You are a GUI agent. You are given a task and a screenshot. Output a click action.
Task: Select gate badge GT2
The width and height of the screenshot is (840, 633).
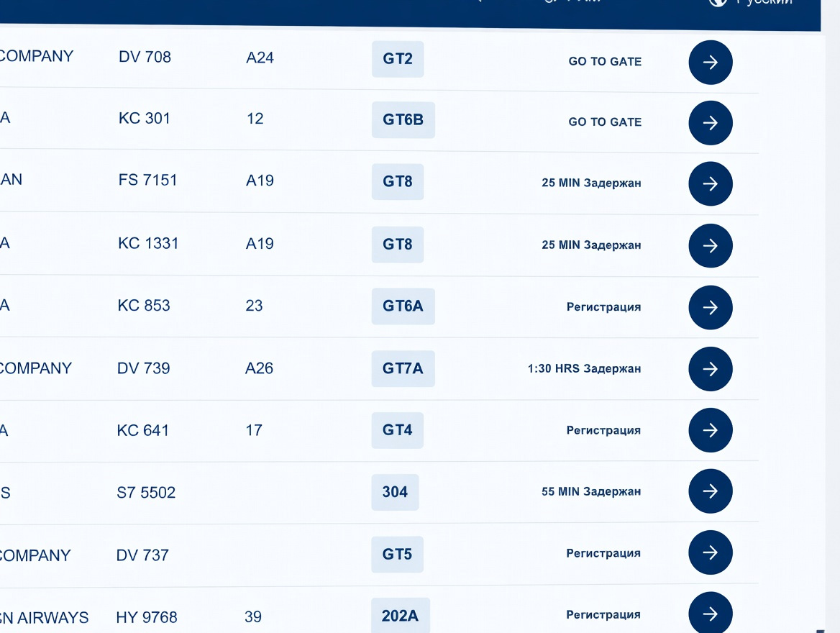(x=398, y=59)
